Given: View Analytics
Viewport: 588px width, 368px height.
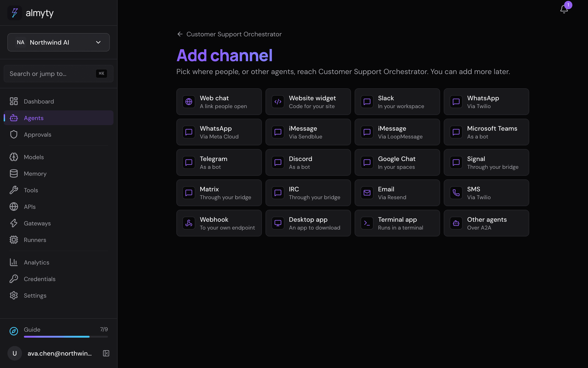Looking at the screenshot, I should tap(59, 262).
